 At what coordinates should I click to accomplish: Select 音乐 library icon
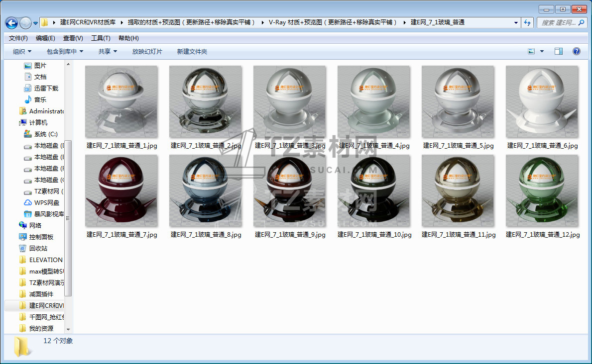(28, 99)
